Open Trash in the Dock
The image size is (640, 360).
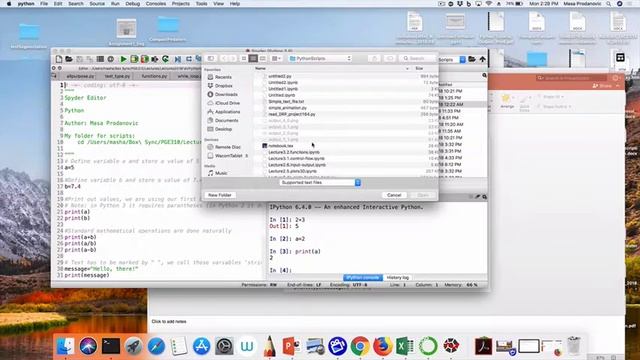[x=574, y=346]
